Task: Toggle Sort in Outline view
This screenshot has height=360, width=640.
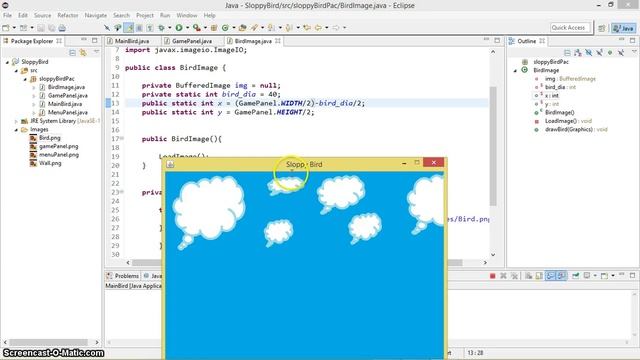Action: coord(578,53)
